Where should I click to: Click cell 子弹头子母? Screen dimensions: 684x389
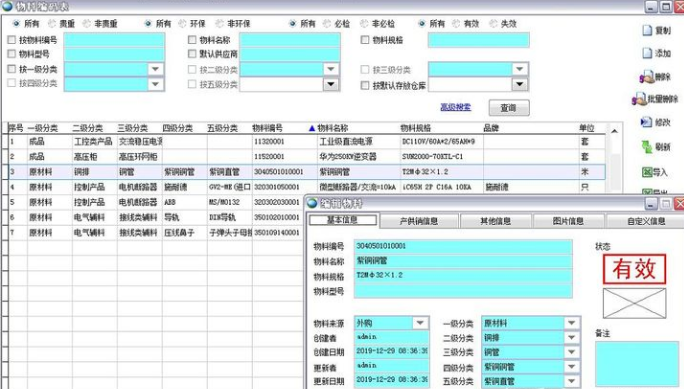(230, 232)
